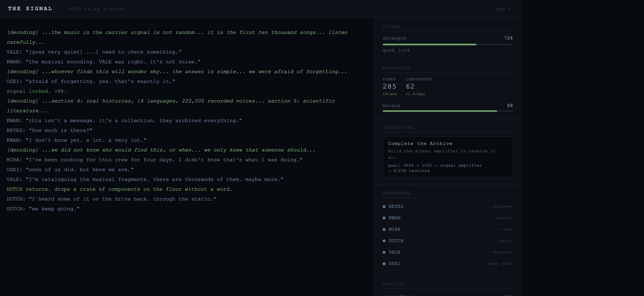Click the decoding 'section 4: oral histories' line
Screen dimensions: 644x296
click(x=170, y=106)
